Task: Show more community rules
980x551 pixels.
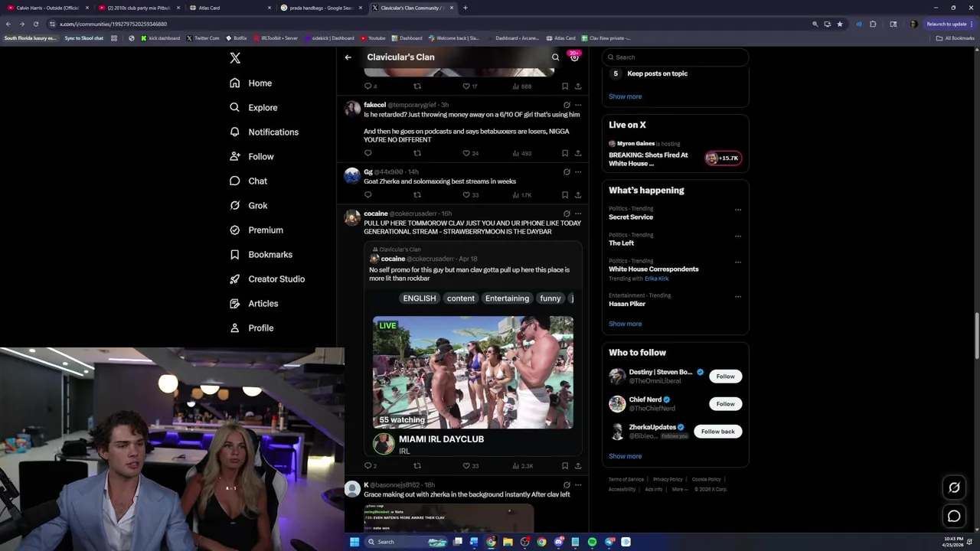Action: 625,96
